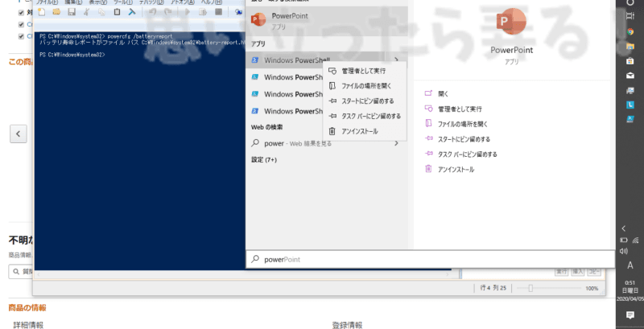Open Google Chrome from the taskbar
Viewport: 644px width, 329px height.
coord(630,31)
